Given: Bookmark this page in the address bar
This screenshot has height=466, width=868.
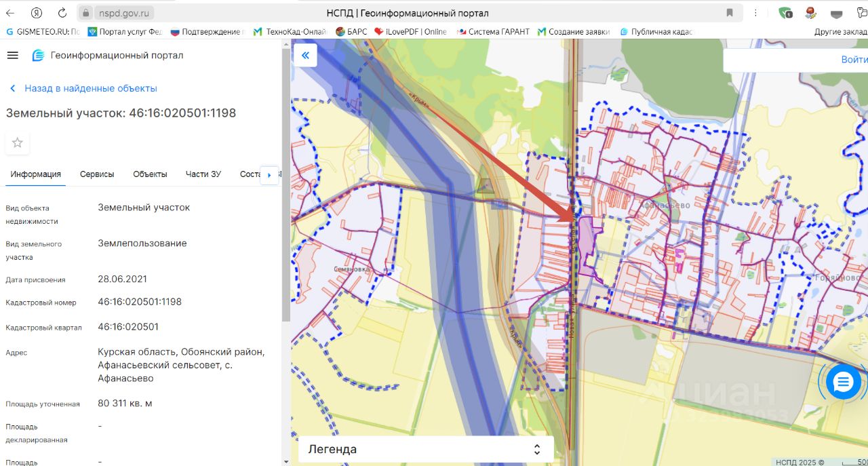Looking at the screenshot, I should pos(730,13).
